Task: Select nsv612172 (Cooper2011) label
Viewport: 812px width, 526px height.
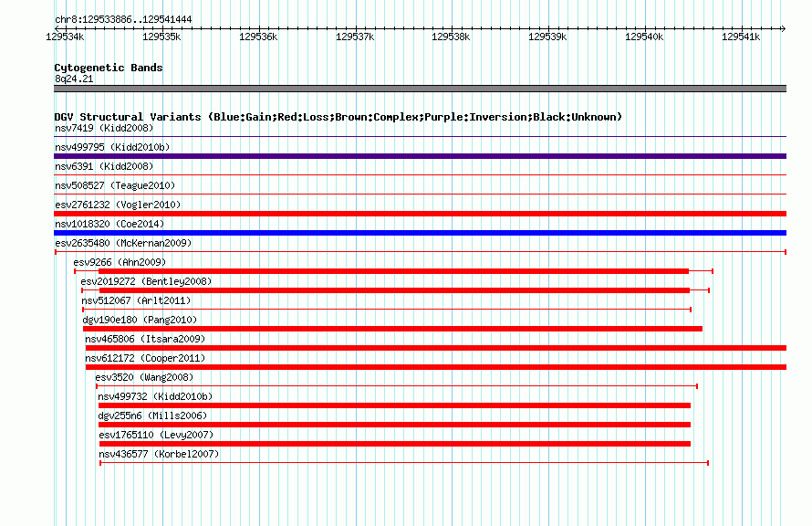Action: 145,358
